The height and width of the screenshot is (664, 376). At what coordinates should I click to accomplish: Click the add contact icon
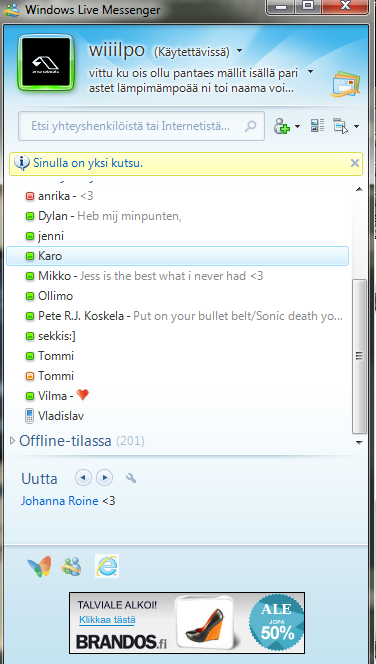point(281,126)
